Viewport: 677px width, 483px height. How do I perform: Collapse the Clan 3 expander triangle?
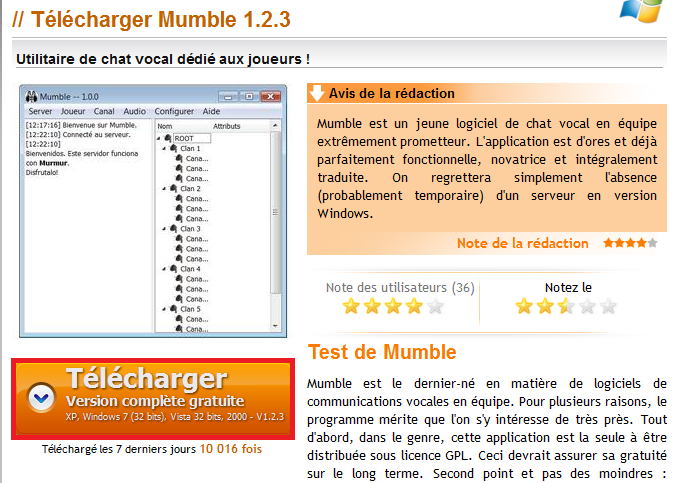tap(164, 229)
